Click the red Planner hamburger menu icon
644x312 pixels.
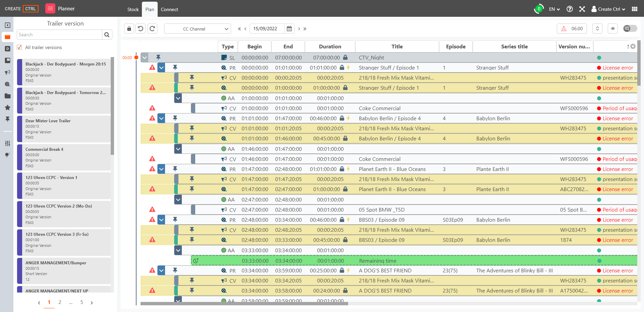50,8
